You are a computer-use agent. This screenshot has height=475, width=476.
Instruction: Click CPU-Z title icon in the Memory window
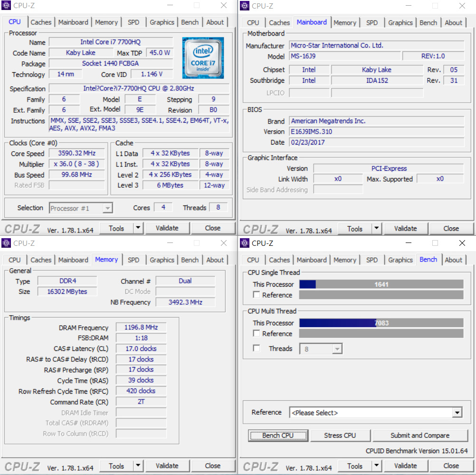click(6, 243)
